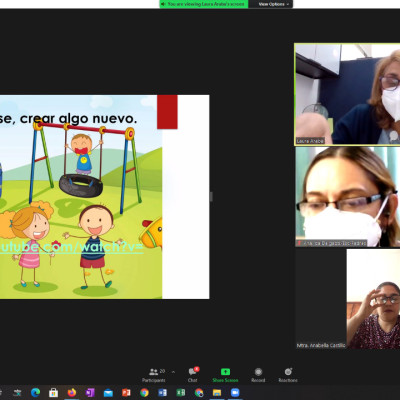
Task: Open the Participants panel
Action: click(x=154, y=375)
